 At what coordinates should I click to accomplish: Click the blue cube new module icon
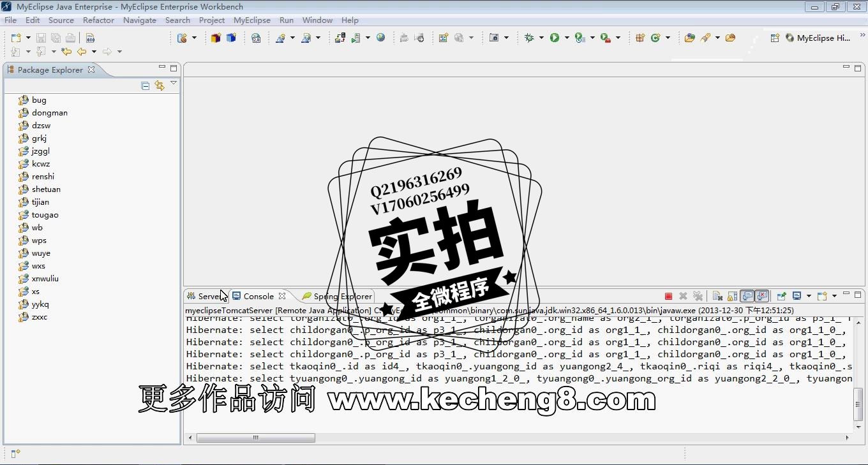tap(231, 38)
